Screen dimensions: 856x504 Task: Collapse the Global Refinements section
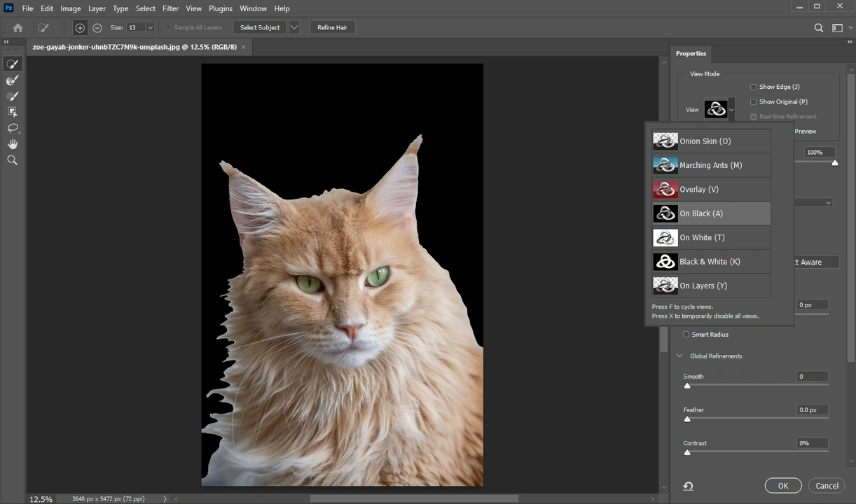[x=679, y=356]
